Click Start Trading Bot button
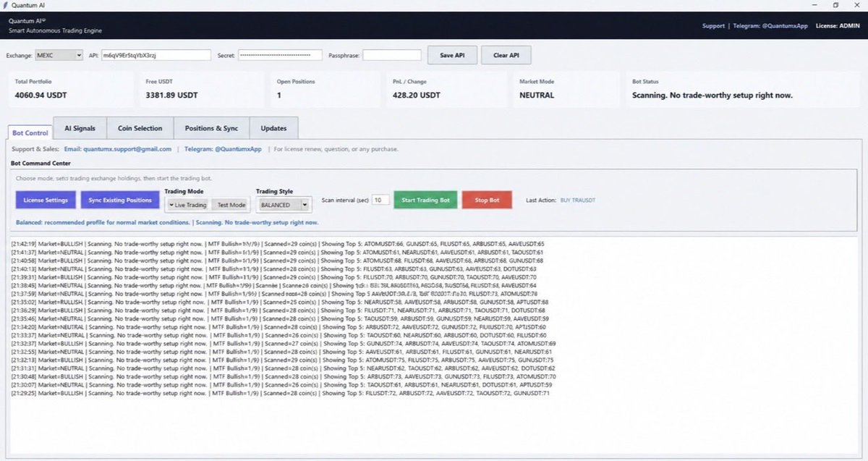 (x=425, y=200)
